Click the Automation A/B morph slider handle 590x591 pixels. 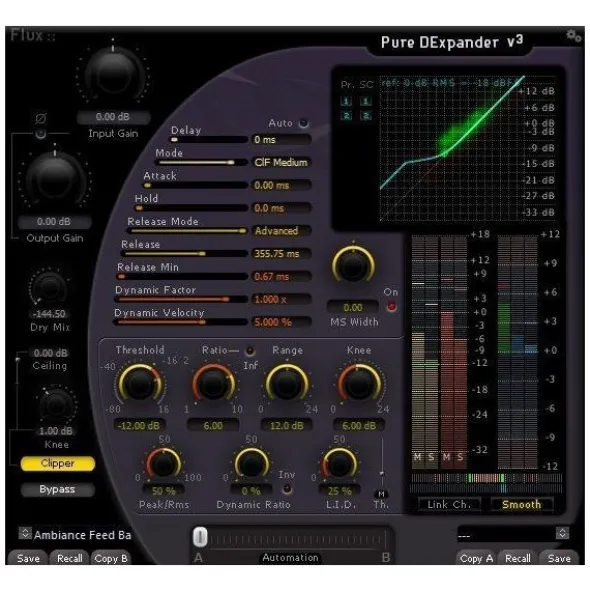coord(200,537)
